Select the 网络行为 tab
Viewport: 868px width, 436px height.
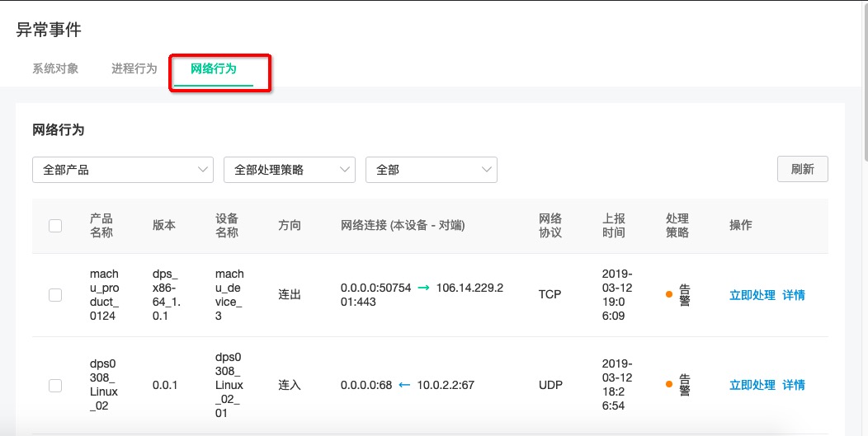pos(214,68)
